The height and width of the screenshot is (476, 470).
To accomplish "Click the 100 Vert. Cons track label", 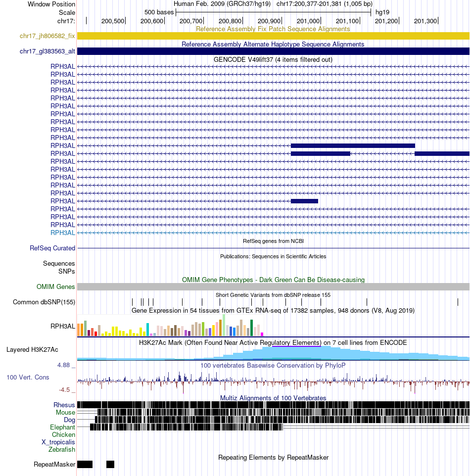I will coord(28,378).
